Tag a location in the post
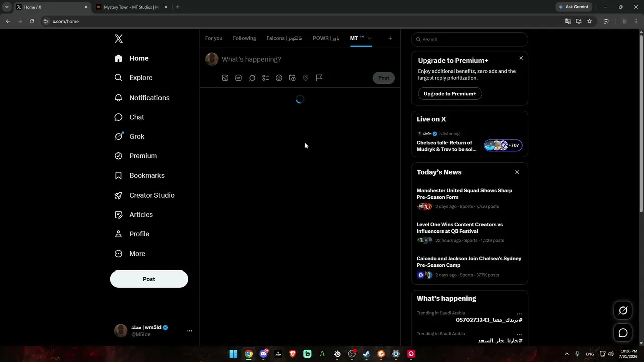The width and height of the screenshot is (644, 362). pos(305,78)
